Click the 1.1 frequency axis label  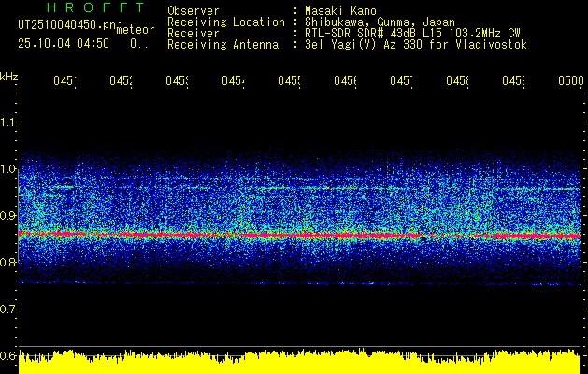point(7,122)
